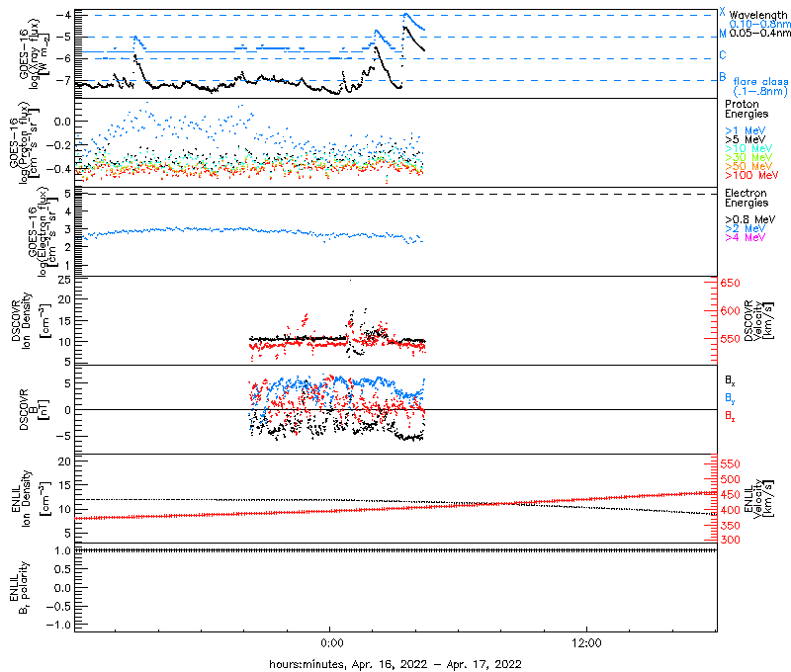Click the '>0.8 MeV' electron energy legend label
The image size is (791, 672).
(x=750, y=219)
